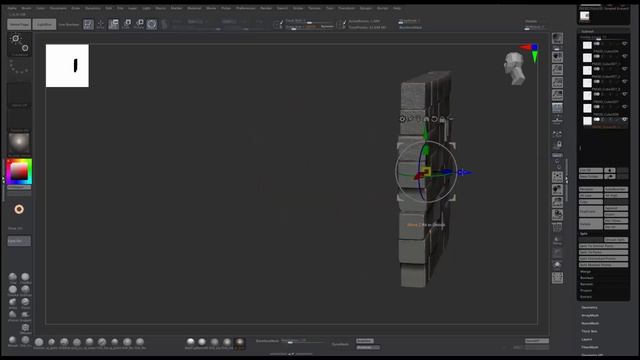640x360 pixels.
Task: Switch to Scale transform mode in top shelf
Action: 127,24
